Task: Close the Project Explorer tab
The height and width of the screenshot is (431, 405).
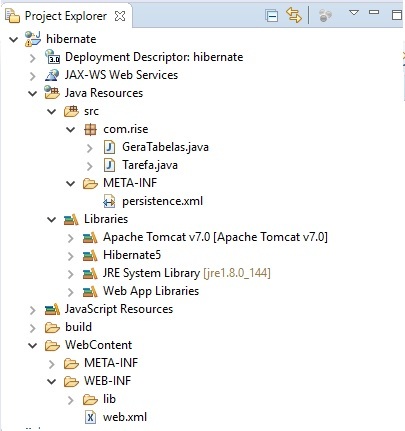Action: (120, 16)
